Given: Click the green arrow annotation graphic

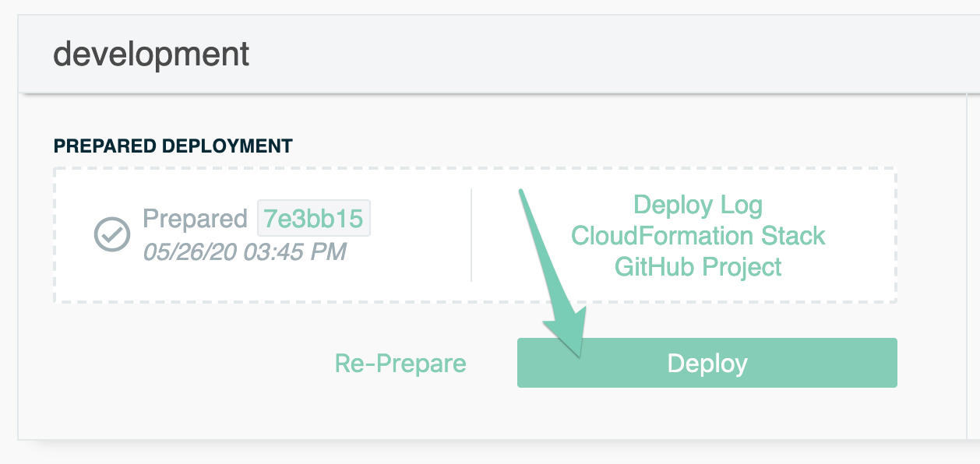Looking at the screenshot, I should (552, 272).
